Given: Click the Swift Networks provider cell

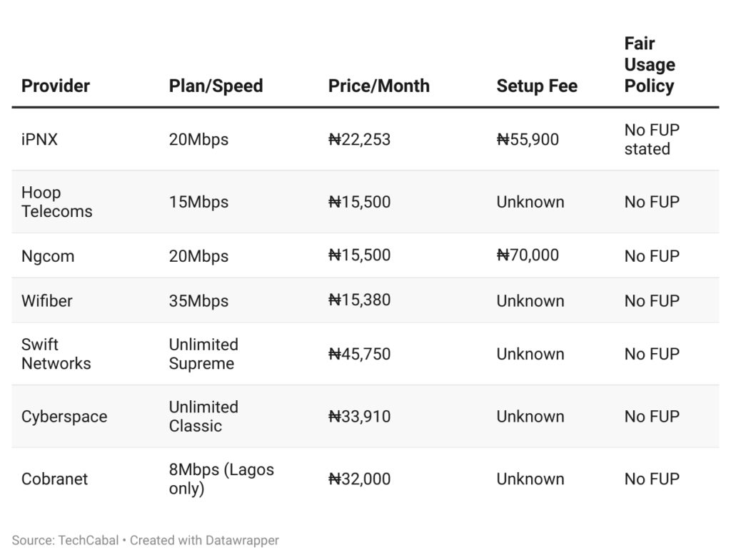Looking at the screenshot, I should coord(56,354).
